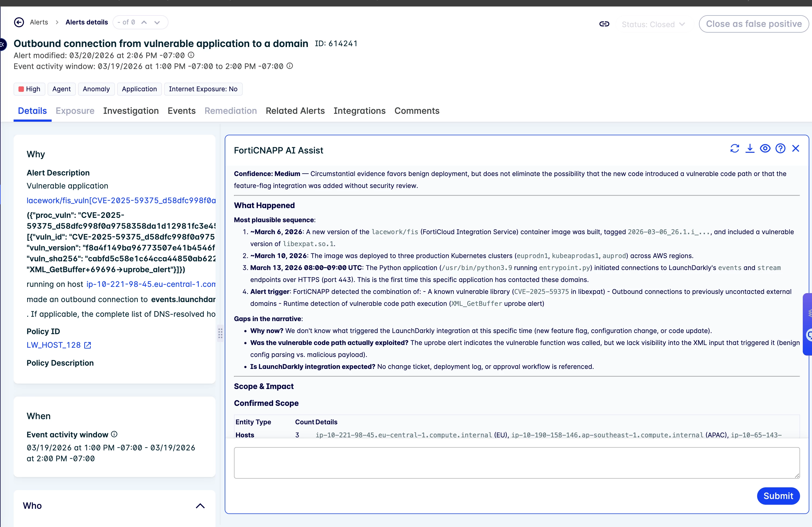Open the Investigation tab
Screen dimensions: 812x527
pos(131,111)
